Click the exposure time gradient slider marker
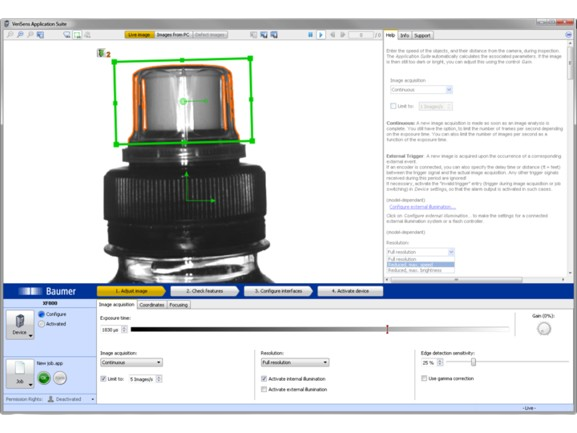 [x=387, y=329]
